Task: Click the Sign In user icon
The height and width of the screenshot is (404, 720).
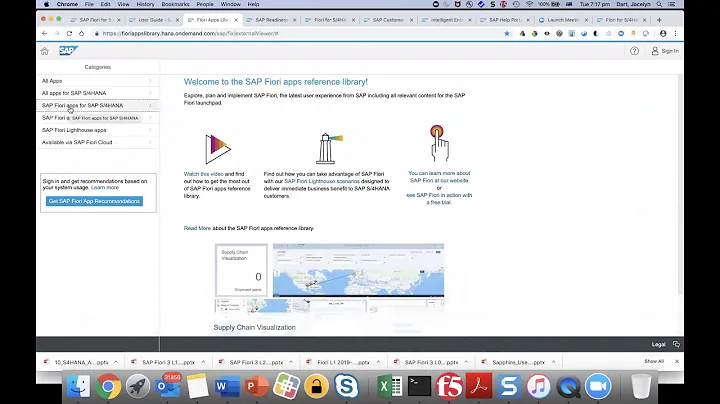Action: click(655, 51)
